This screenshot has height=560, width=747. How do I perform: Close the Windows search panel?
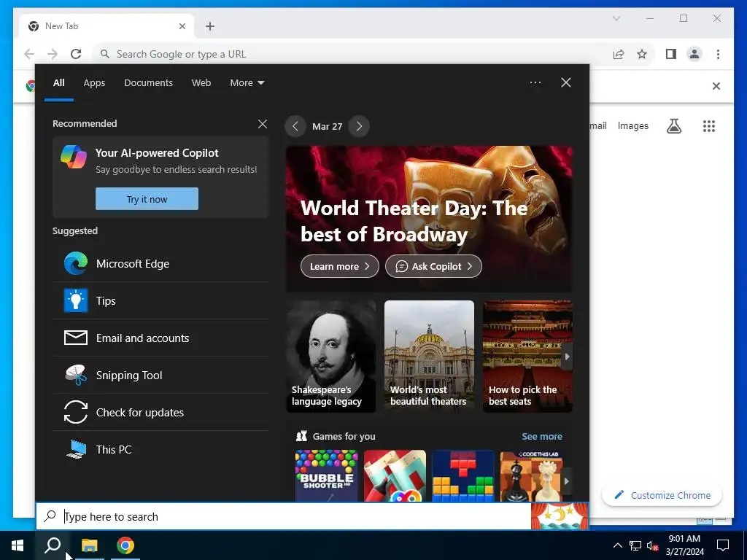pos(566,82)
